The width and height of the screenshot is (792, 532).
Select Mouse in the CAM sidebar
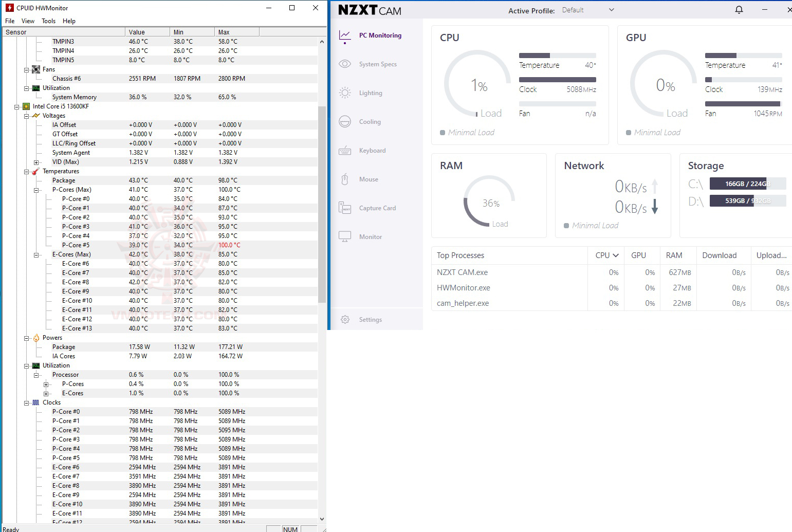coord(359,179)
